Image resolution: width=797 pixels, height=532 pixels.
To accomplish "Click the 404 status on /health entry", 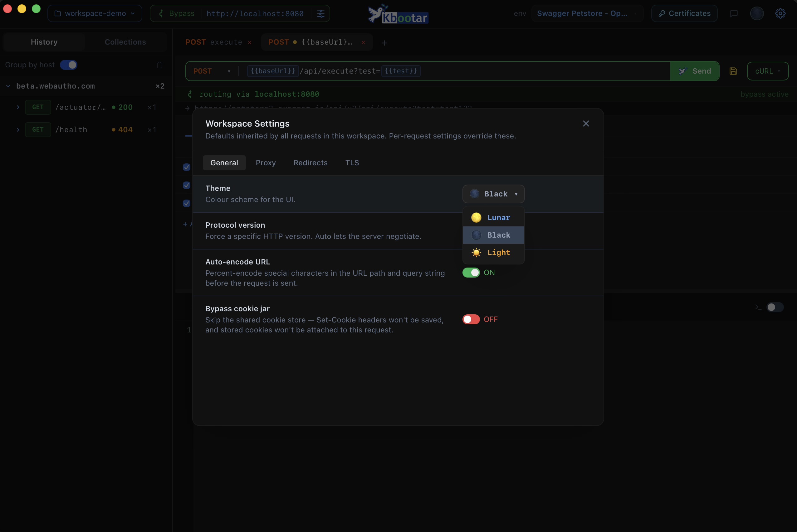I will (x=123, y=130).
